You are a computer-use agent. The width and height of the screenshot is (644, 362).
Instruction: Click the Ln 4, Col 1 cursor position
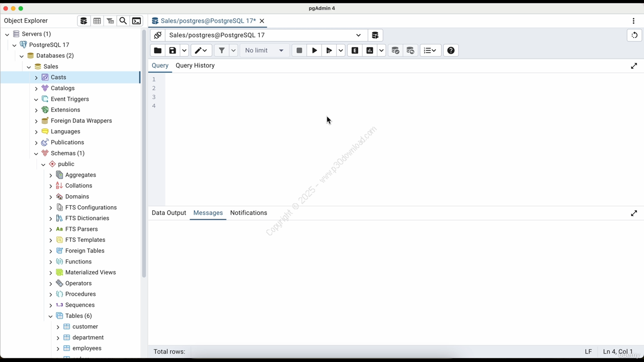point(618,352)
